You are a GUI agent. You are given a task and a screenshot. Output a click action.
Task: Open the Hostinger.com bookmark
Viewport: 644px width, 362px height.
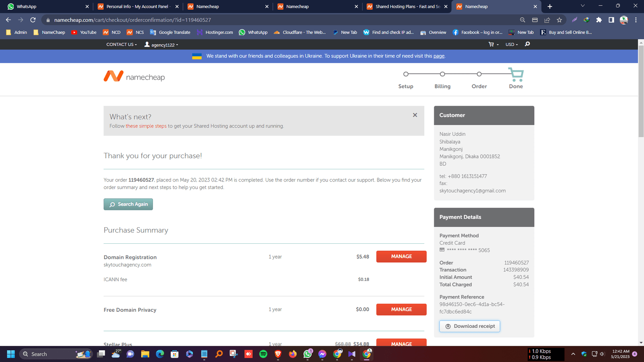[215, 32]
